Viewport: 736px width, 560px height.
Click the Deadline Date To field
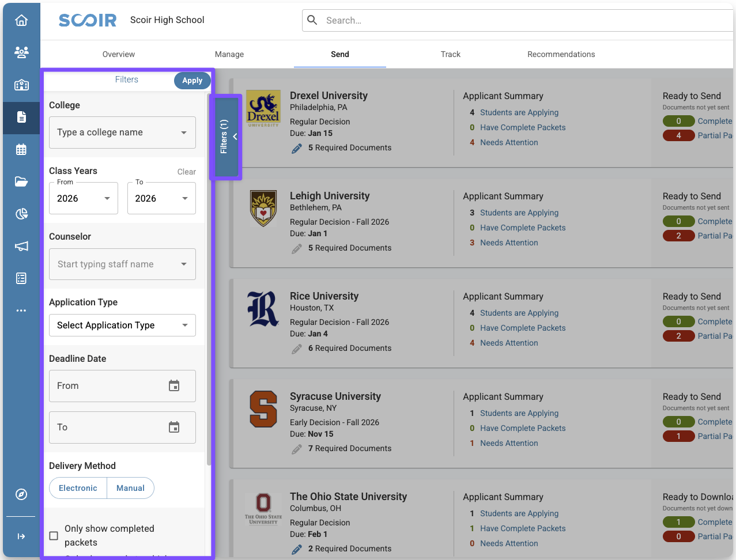tap(122, 427)
